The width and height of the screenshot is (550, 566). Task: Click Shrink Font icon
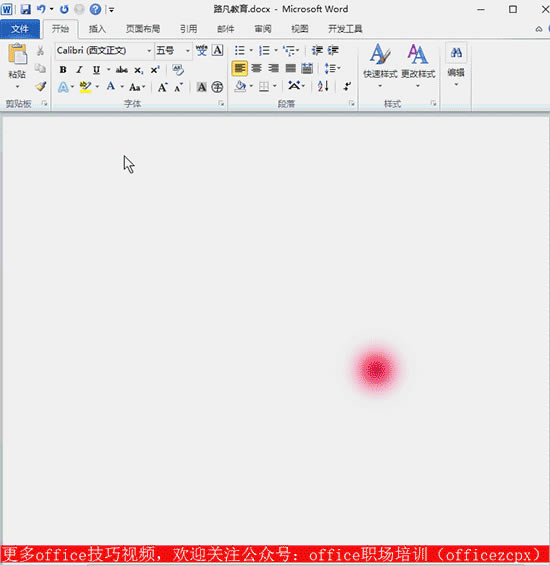[178, 87]
